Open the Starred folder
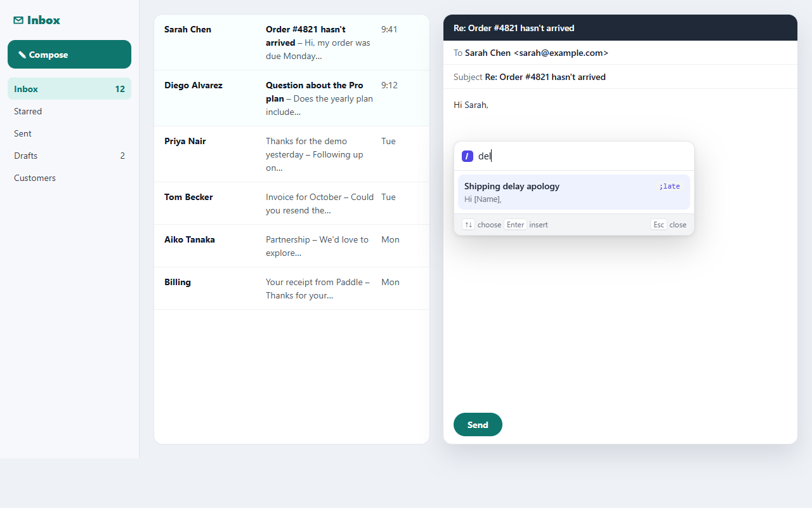The height and width of the screenshot is (508, 812). (x=69, y=111)
